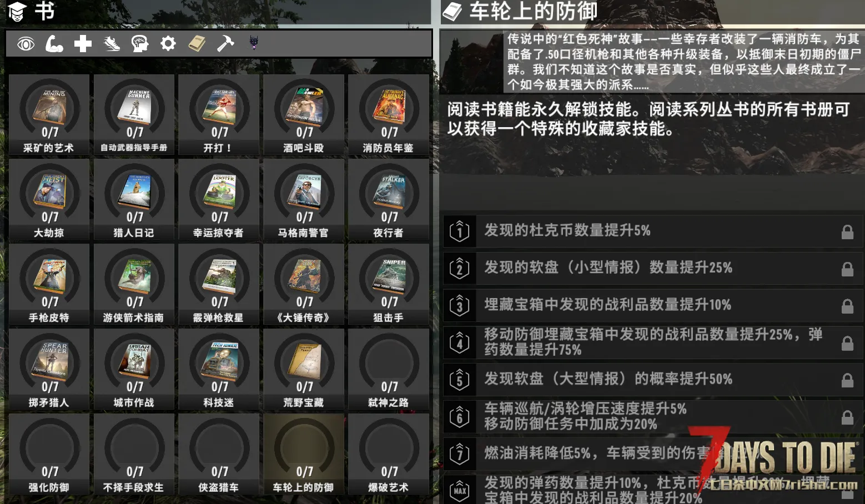
Task: Click the lock icon on volume 3 row
Action: pyautogui.click(x=847, y=306)
